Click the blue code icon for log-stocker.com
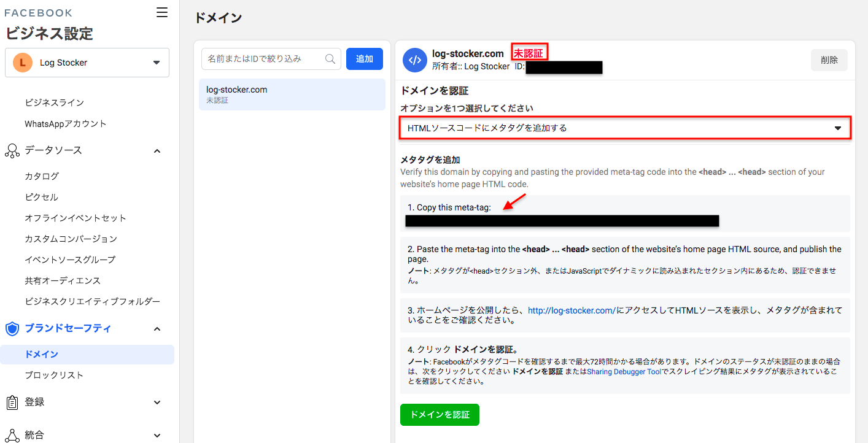Viewport: 868px width, 443px height. [415, 60]
